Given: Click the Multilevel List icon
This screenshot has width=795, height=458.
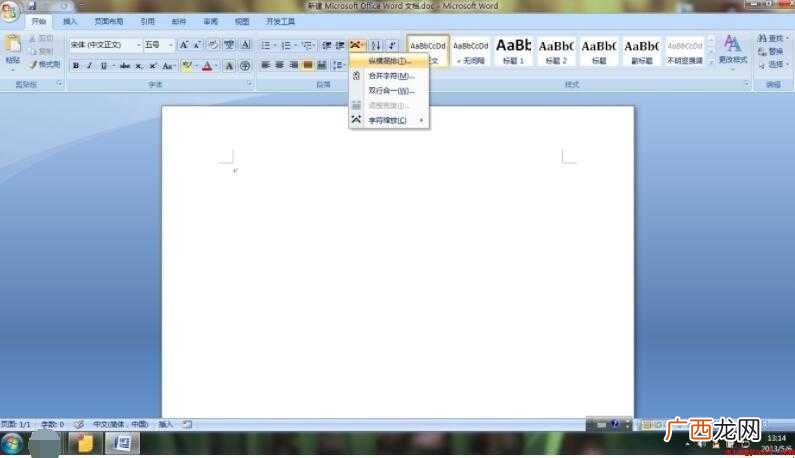Looking at the screenshot, I should click(x=307, y=46).
